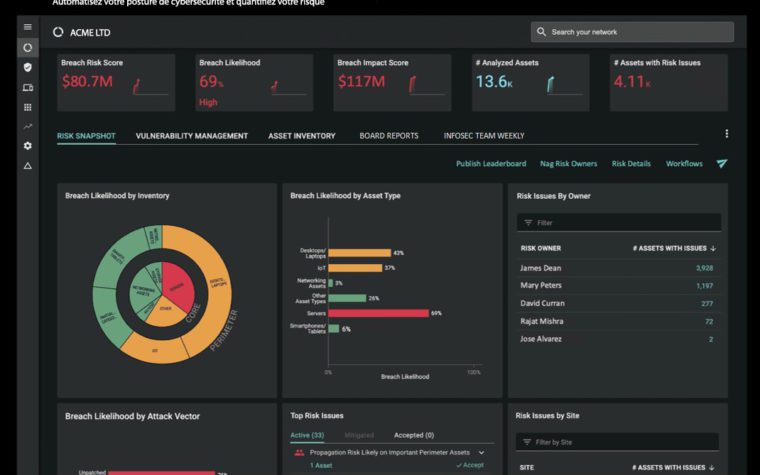Click the paper plane send icon
This screenshot has height=475, width=760.
722,163
